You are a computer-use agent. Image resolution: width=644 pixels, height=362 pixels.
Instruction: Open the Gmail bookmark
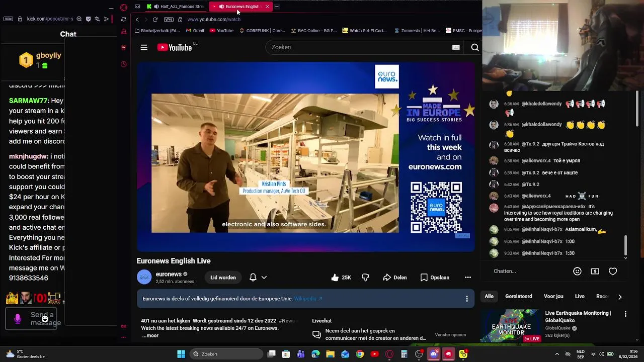[x=195, y=31]
